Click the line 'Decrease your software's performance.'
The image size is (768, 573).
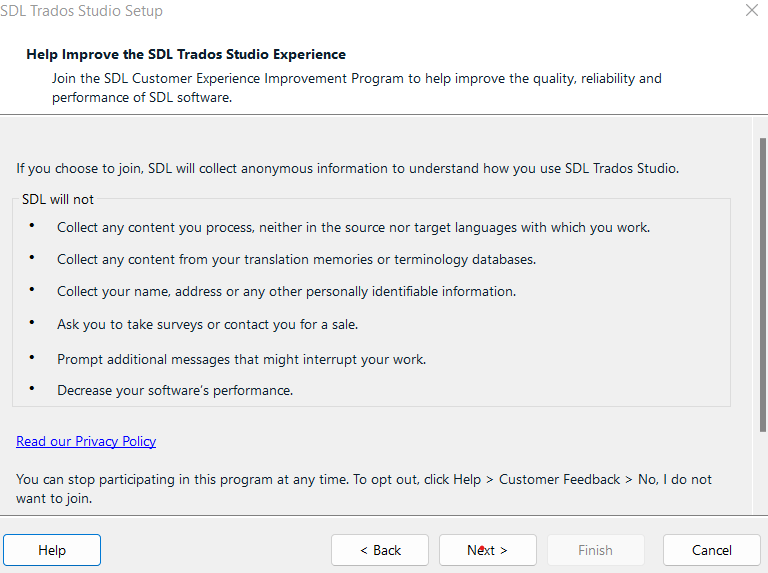pos(175,390)
